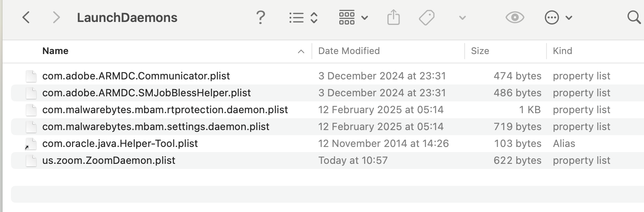Click the Quick Look eye icon
The width and height of the screenshot is (644, 212).
click(514, 18)
